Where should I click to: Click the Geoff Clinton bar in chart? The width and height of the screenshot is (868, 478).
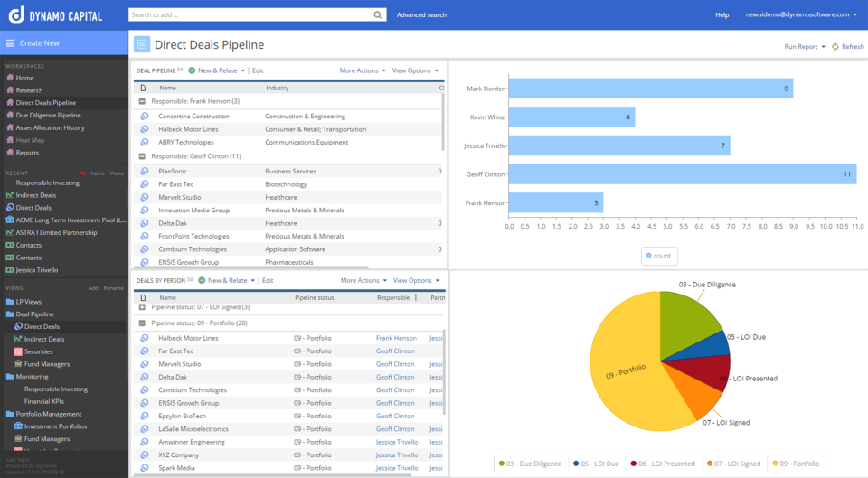coord(683,174)
